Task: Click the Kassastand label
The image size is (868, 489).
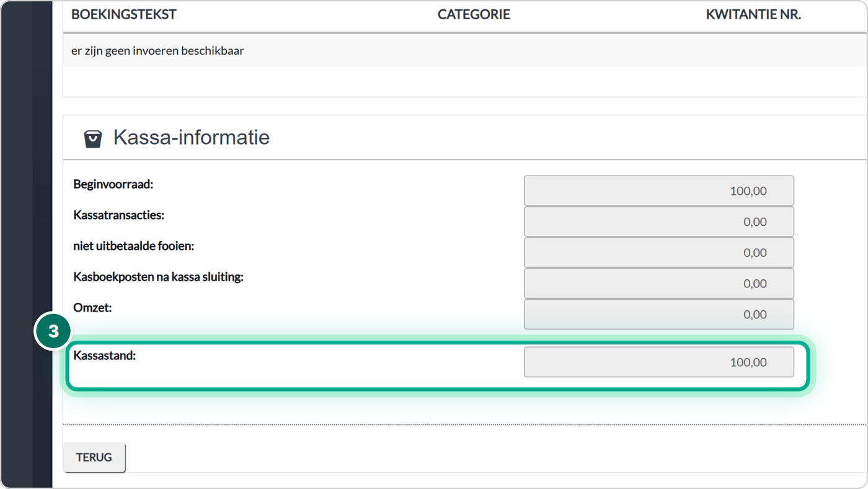Action: 104,356
